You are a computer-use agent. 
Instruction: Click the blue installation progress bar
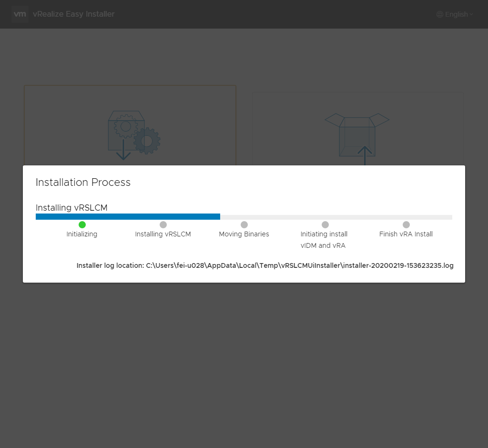coord(128,217)
